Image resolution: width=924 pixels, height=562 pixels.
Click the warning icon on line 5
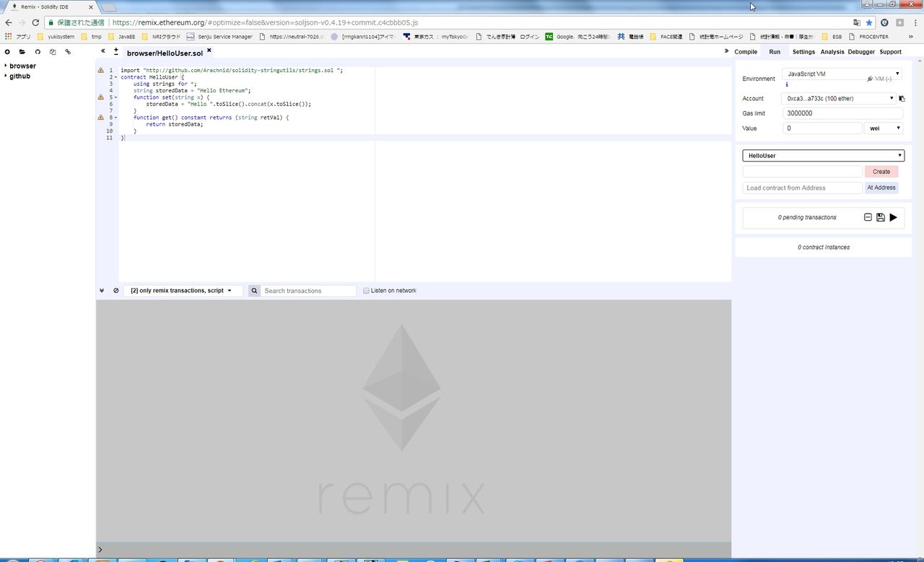(100, 97)
